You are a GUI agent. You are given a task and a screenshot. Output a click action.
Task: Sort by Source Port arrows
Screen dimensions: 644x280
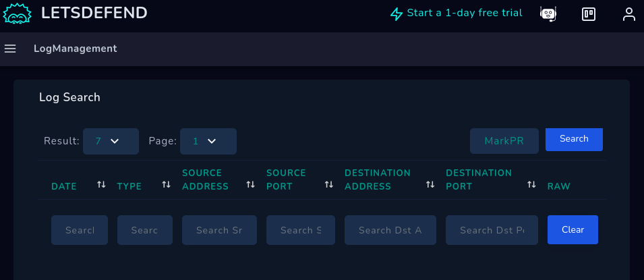tap(328, 185)
